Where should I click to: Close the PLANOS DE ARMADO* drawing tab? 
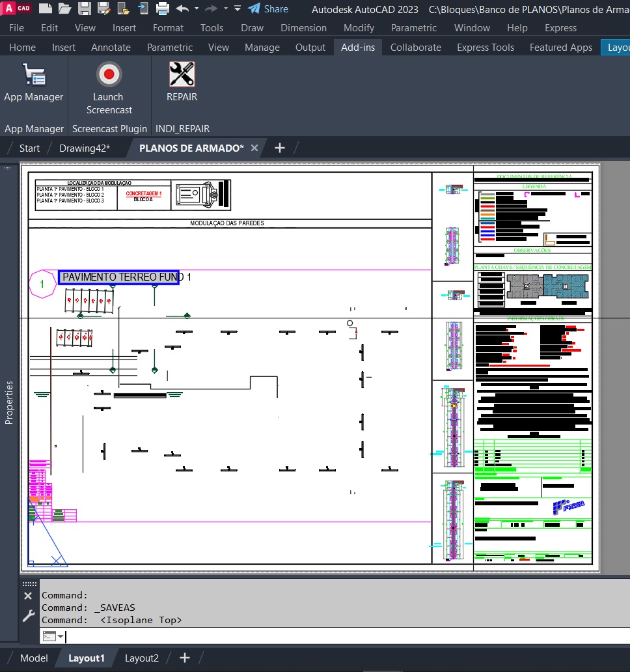(x=254, y=148)
